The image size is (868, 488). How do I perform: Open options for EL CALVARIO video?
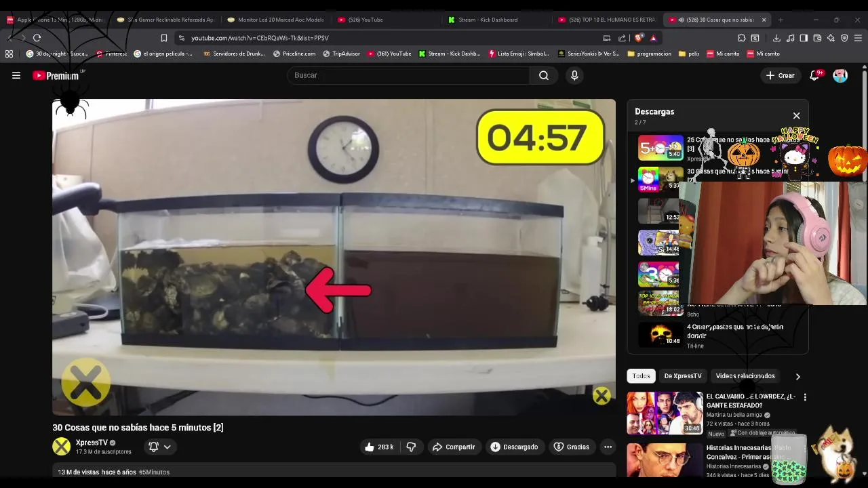point(805,397)
